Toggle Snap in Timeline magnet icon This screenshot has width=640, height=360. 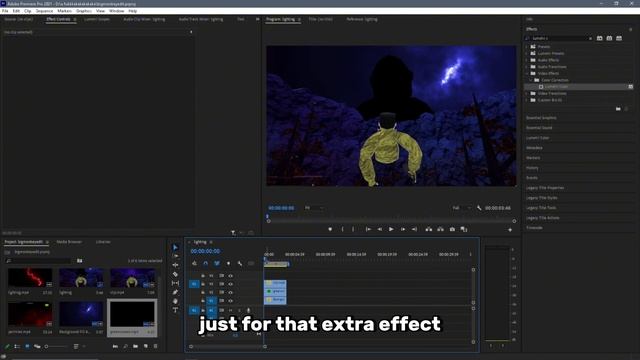(x=206, y=263)
